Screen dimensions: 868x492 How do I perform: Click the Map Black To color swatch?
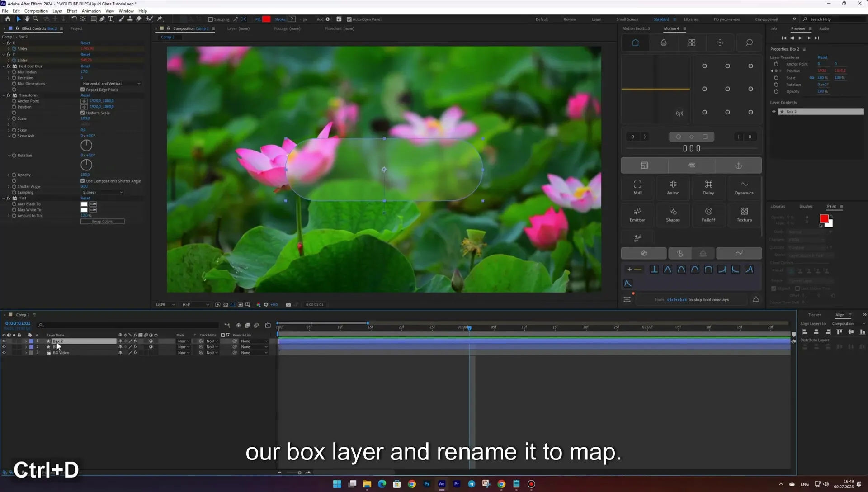(84, 204)
